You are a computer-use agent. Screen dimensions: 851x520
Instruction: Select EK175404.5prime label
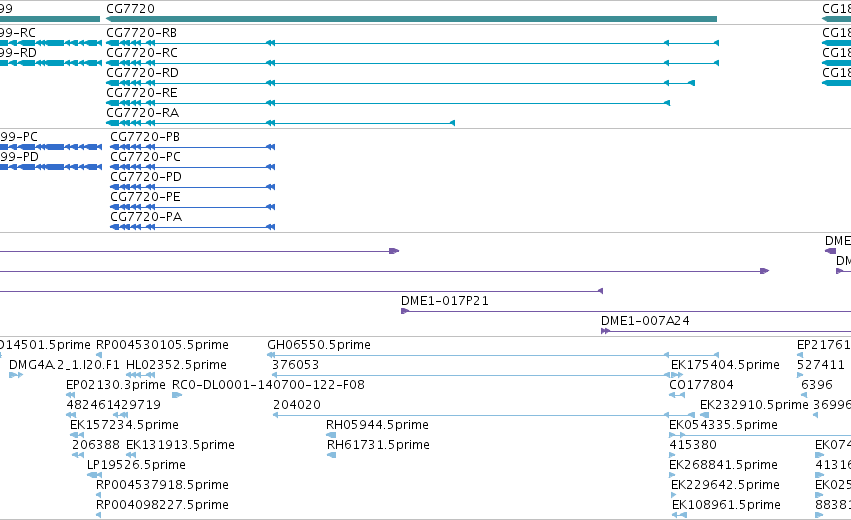(725, 365)
